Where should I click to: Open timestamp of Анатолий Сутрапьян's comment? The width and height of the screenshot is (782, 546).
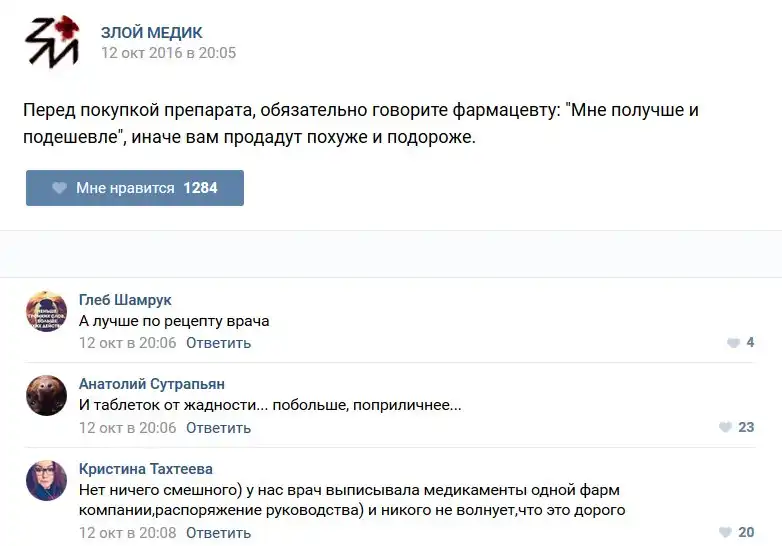coord(127,428)
